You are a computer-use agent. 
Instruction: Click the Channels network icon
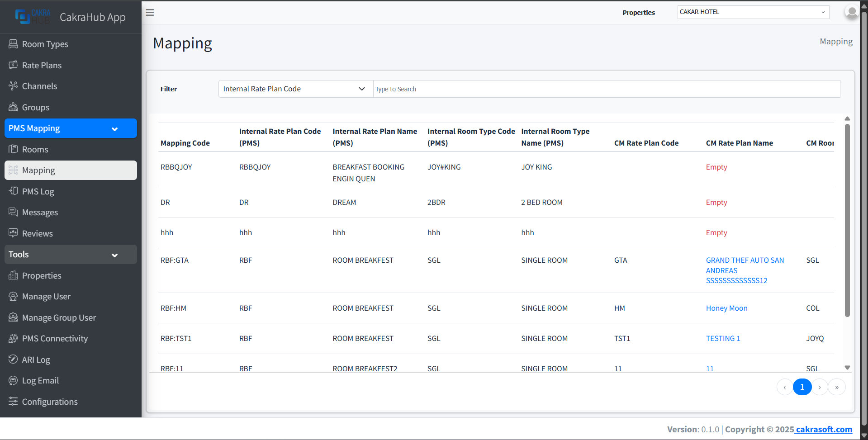coord(13,86)
